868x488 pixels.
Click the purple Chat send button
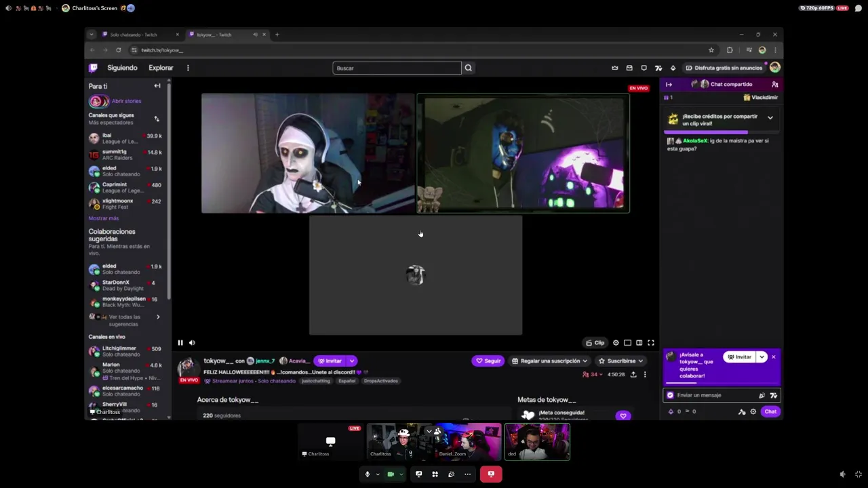pyautogui.click(x=770, y=411)
